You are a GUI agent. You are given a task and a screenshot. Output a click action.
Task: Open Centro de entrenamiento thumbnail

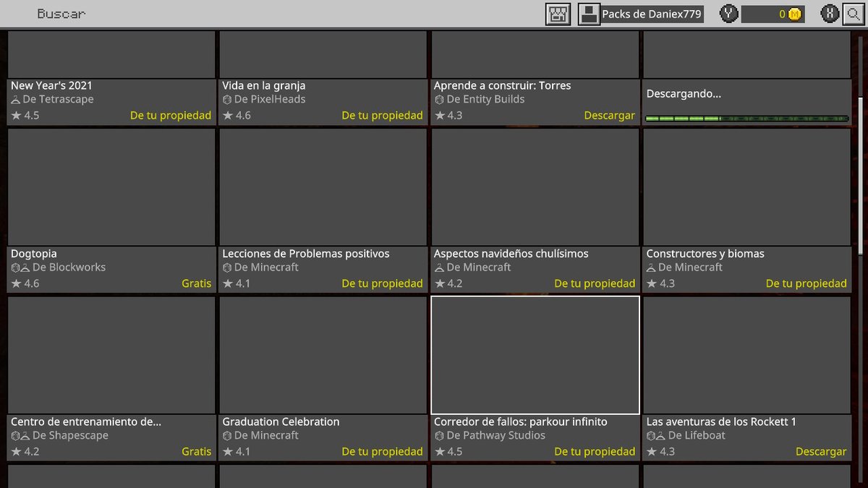pyautogui.click(x=111, y=355)
